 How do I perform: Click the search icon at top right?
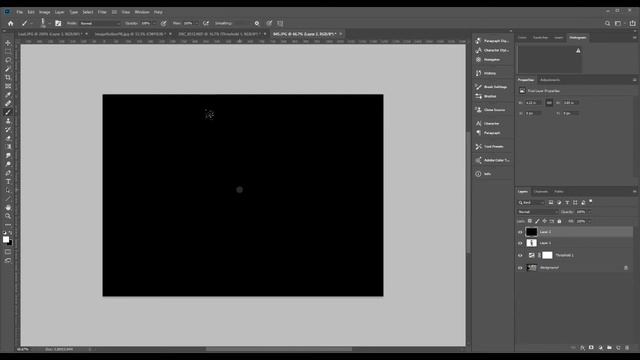point(607,23)
